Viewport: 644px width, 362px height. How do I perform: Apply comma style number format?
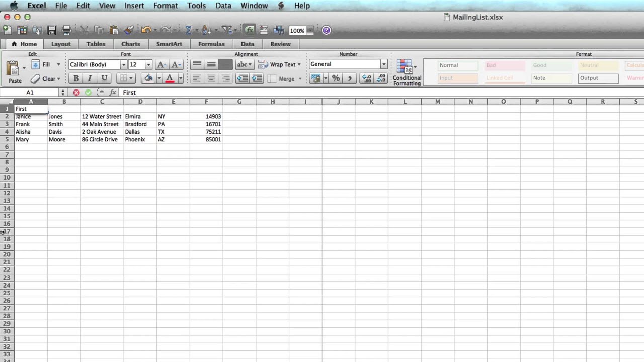click(350, 78)
